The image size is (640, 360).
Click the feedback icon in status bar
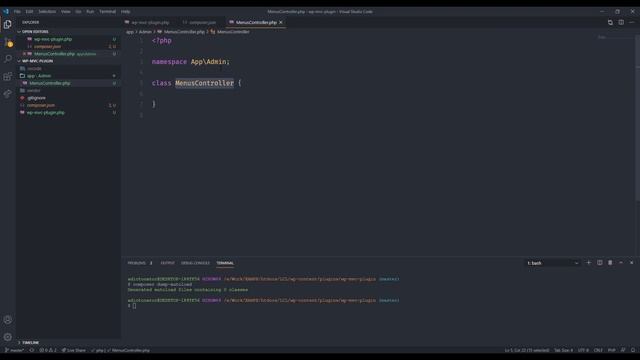click(x=623, y=350)
